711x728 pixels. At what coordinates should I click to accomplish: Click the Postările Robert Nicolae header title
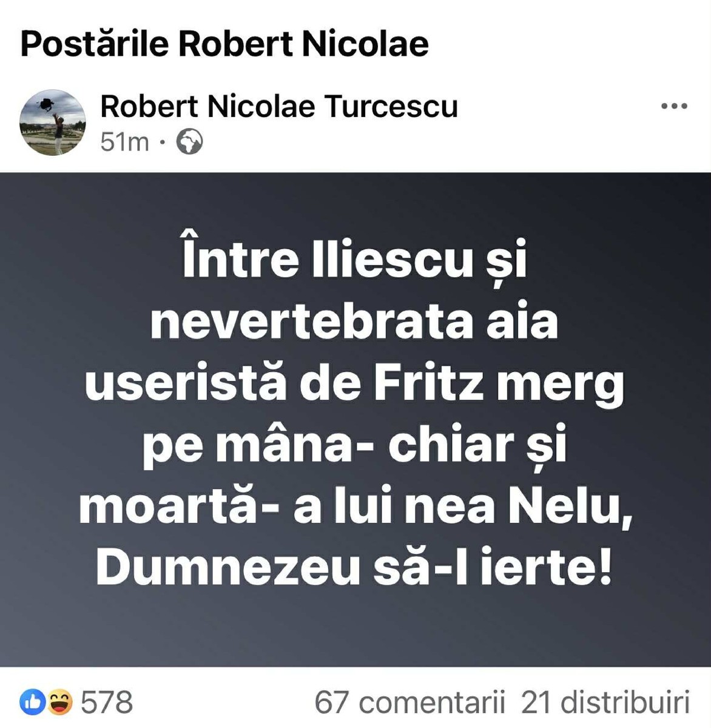click(x=224, y=44)
